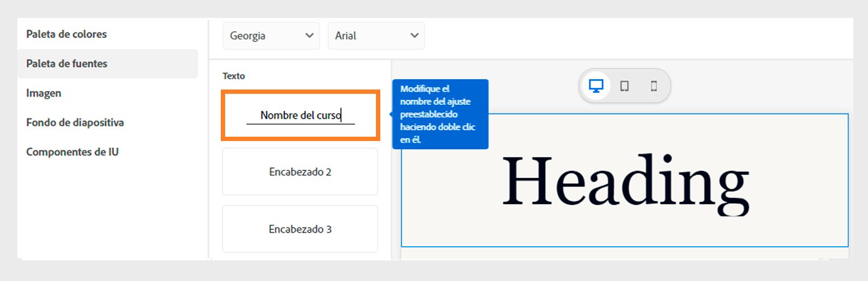Open Fondo de diapositiva section
The width and height of the screenshot is (868, 281).
(75, 123)
